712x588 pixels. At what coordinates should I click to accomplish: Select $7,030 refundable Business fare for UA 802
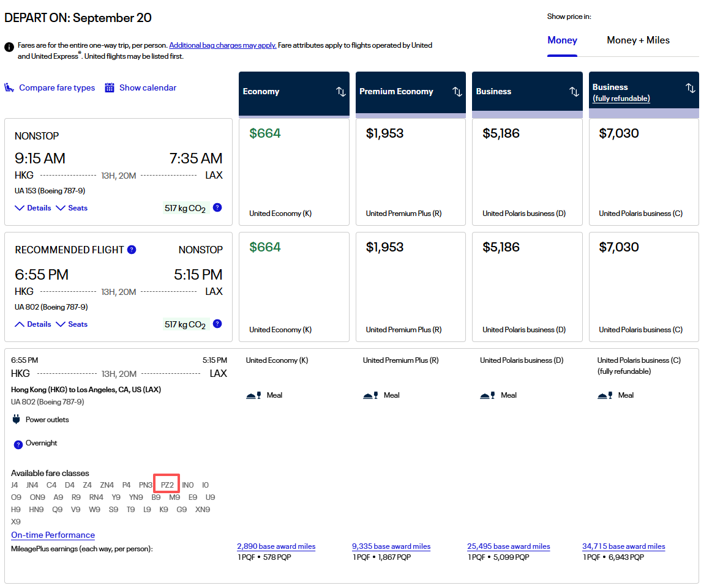tap(644, 287)
